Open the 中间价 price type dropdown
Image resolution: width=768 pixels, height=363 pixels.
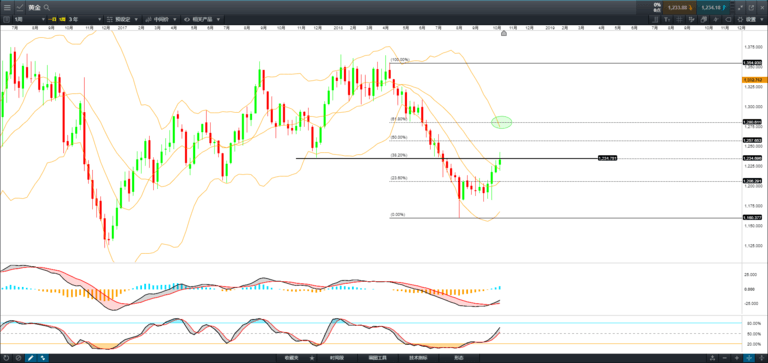pyautogui.click(x=161, y=19)
